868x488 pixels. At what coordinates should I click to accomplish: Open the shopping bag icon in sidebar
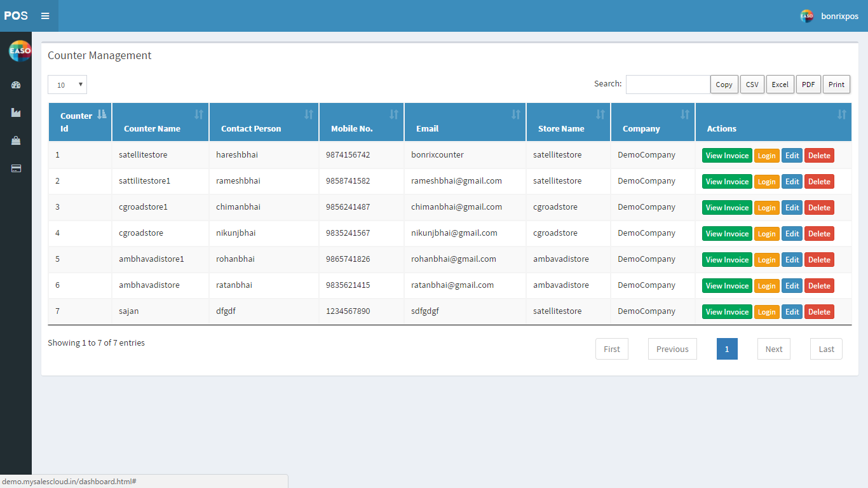[x=16, y=140]
